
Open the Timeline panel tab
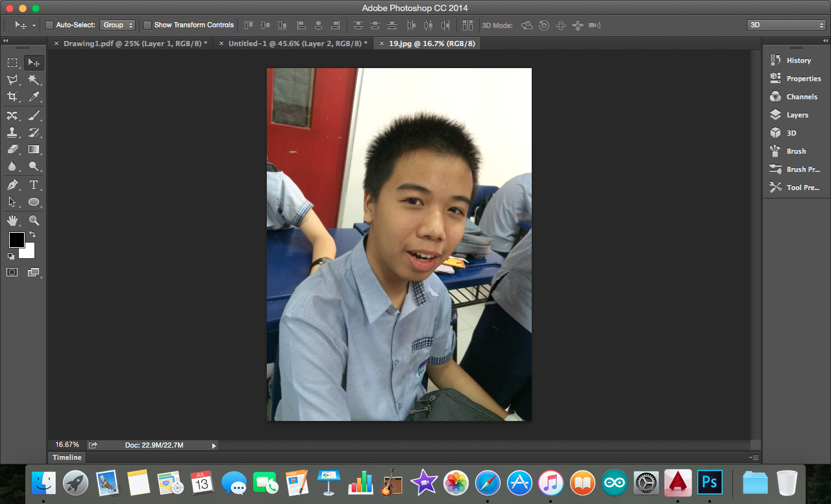[x=67, y=457]
